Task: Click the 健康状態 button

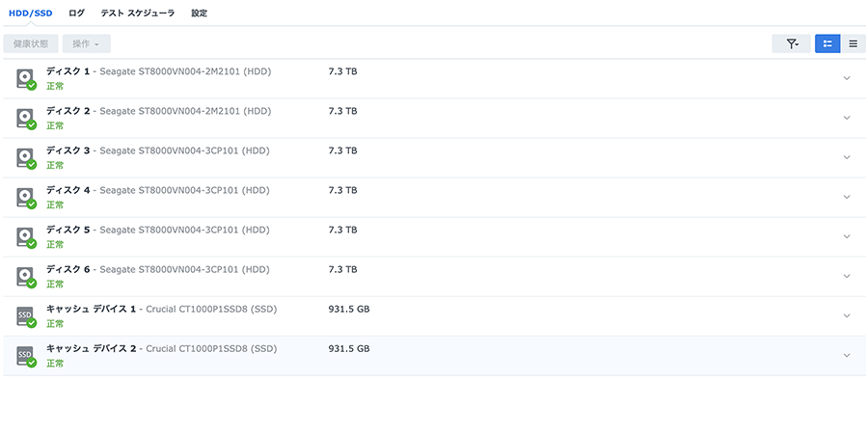Action: click(30, 44)
